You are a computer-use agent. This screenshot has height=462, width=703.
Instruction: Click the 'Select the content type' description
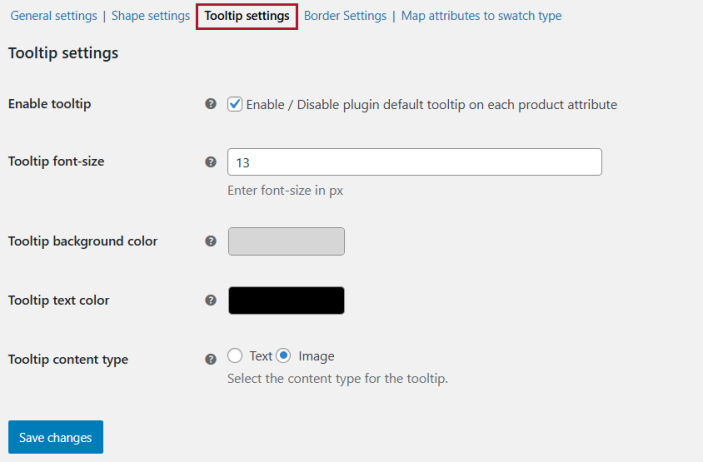coord(337,378)
